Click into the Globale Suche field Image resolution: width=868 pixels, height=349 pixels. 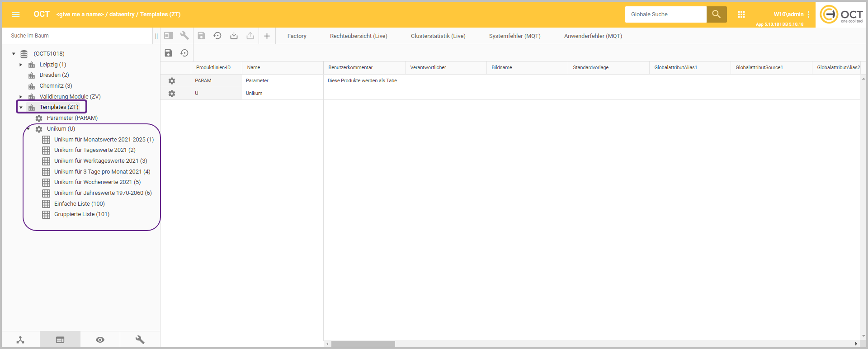pos(665,14)
